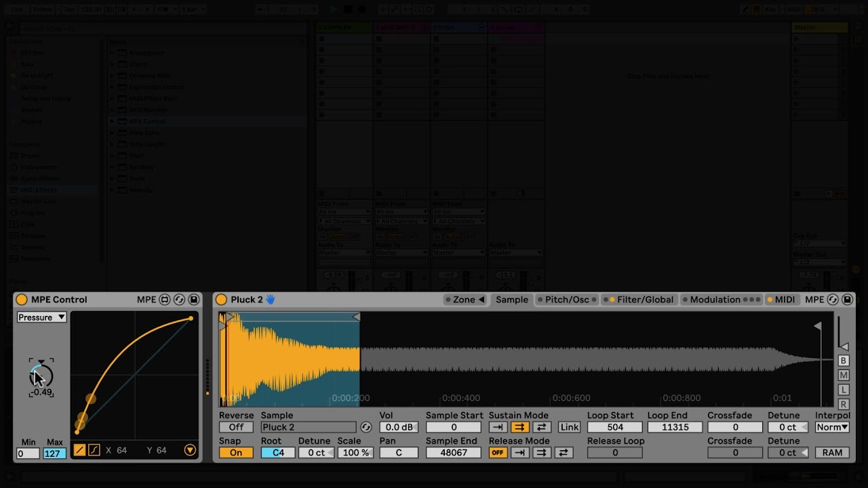Select Release Mode no-loop arrow icon
Viewport: 868px width, 488px height.
519,453
